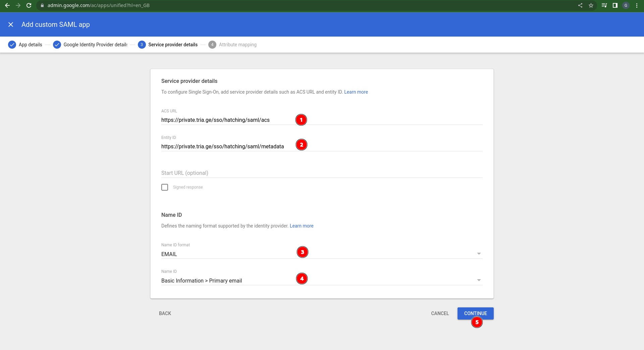Enable the Signed response checkbox
This screenshot has height=350, width=644.
(165, 187)
